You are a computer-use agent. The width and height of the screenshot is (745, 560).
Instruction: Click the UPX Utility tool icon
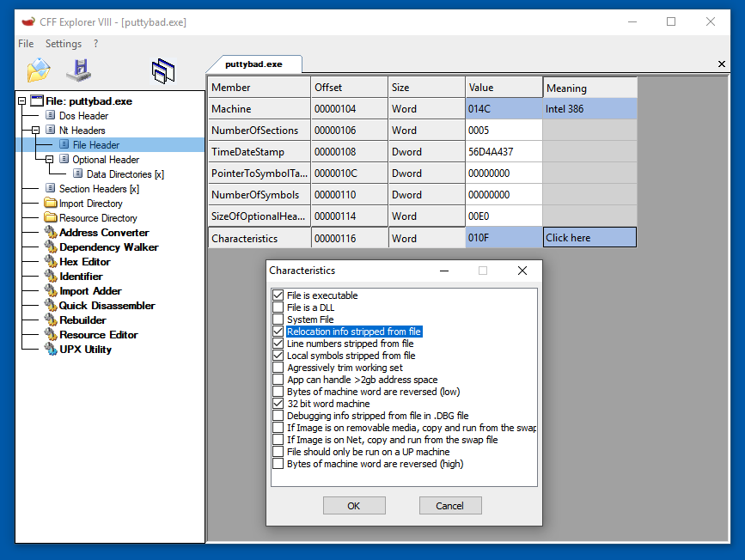(51, 349)
